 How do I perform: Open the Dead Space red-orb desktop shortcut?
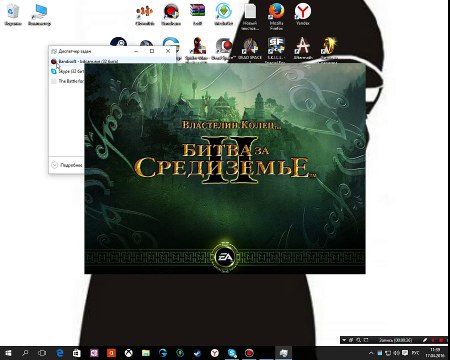pos(223,48)
